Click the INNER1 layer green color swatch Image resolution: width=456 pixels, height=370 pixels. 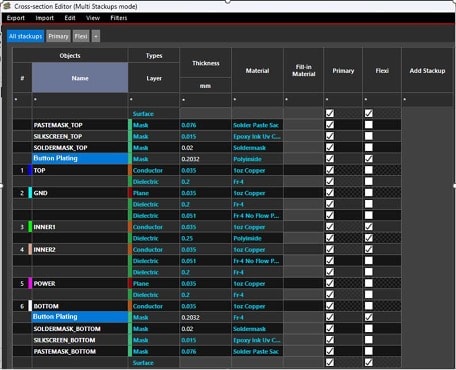pos(30,227)
